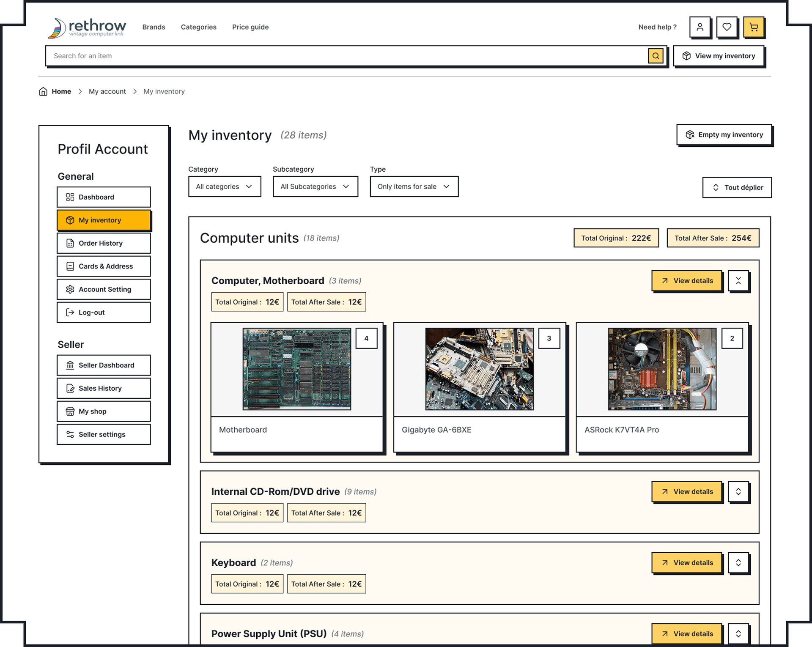
Task: Click the yellow search magnifier button
Action: [x=656, y=56]
